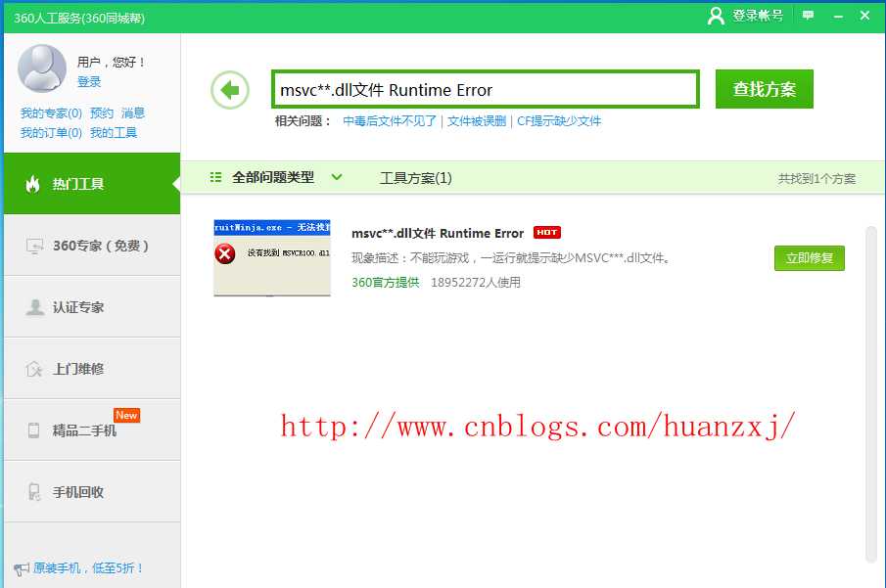The image size is (886, 588).
Task: Open the feedback message icon in title bar
Action: point(808,16)
